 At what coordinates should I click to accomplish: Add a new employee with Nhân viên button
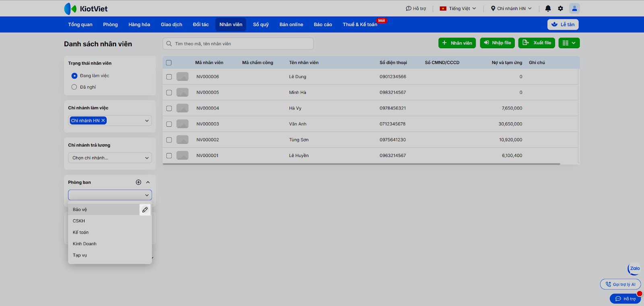tap(457, 43)
